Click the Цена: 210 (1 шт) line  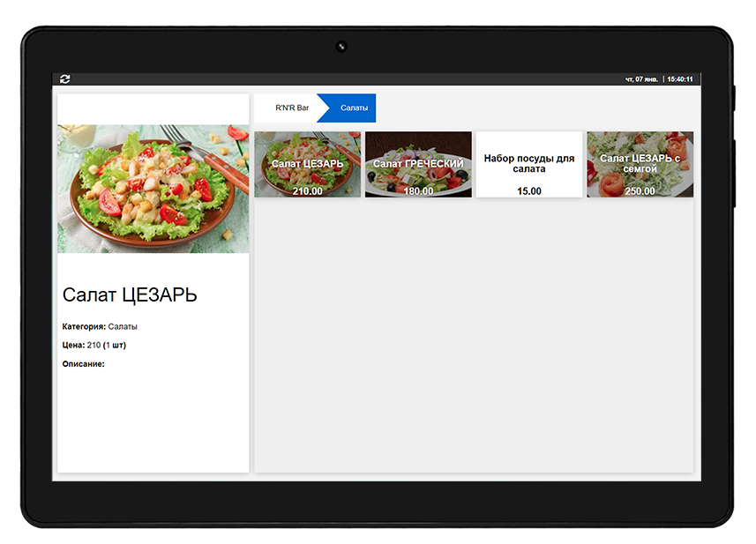click(94, 345)
